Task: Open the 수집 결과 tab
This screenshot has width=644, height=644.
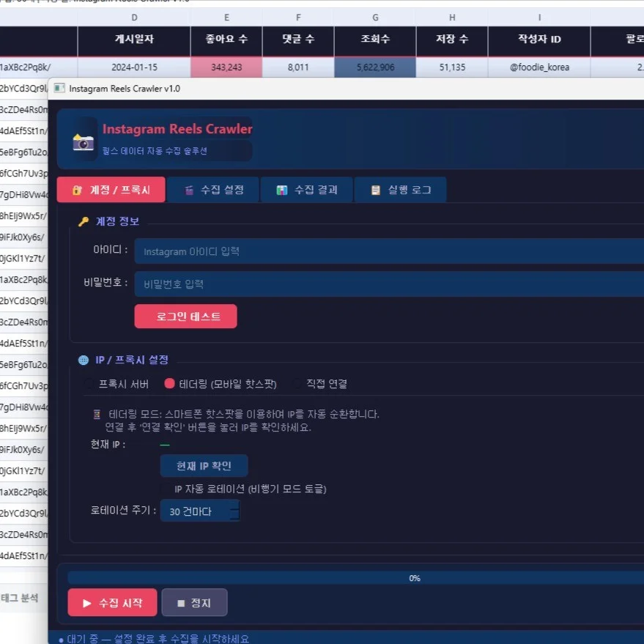Action: 307,190
